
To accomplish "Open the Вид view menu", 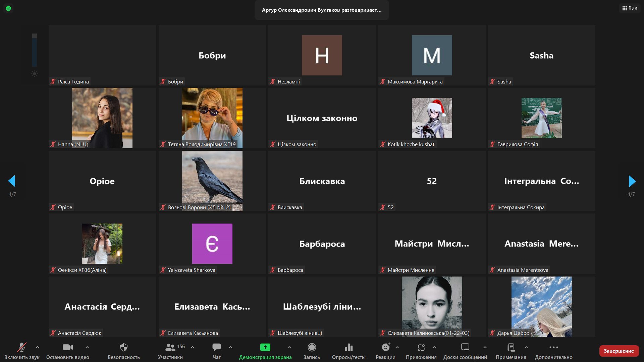I will [x=630, y=8].
